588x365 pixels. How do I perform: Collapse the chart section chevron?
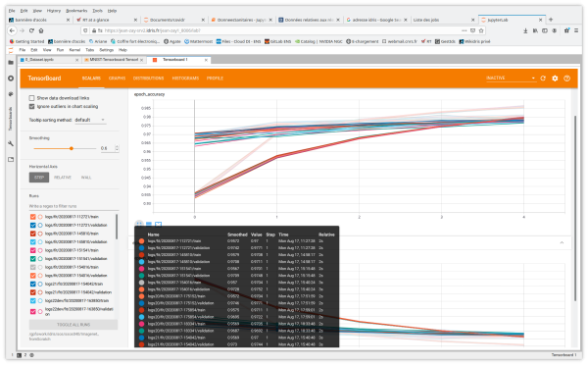tap(562, 242)
